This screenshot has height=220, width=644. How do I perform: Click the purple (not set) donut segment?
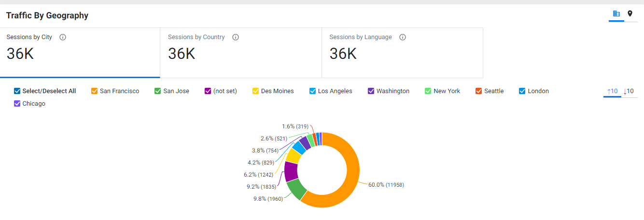[x=291, y=171]
